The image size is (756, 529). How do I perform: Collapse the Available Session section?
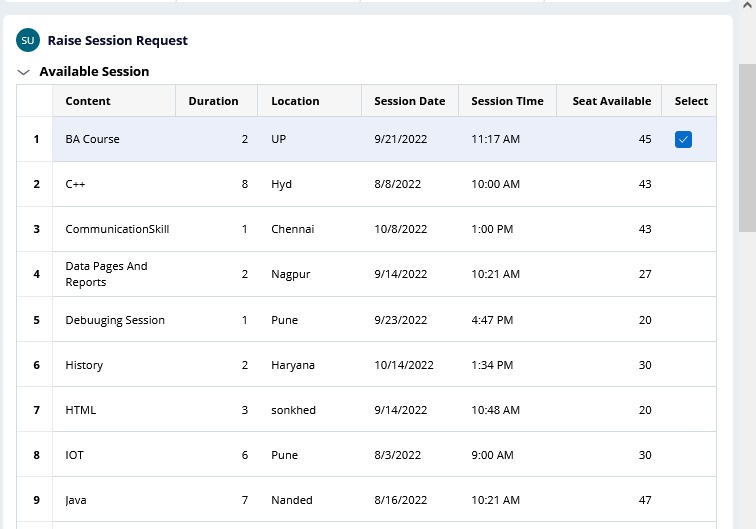pos(24,72)
